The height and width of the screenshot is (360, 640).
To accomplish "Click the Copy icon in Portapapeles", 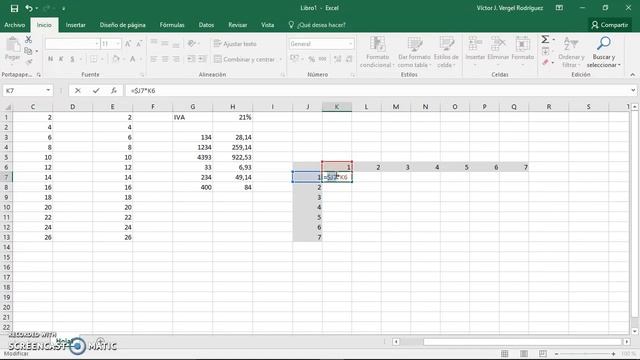I will (x=28, y=51).
